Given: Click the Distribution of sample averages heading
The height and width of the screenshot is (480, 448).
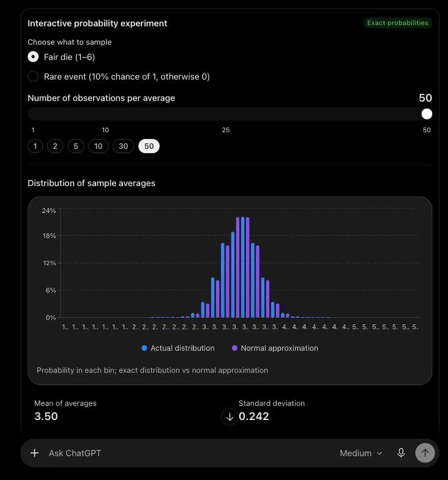Looking at the screenshot, I should (92, 183).
